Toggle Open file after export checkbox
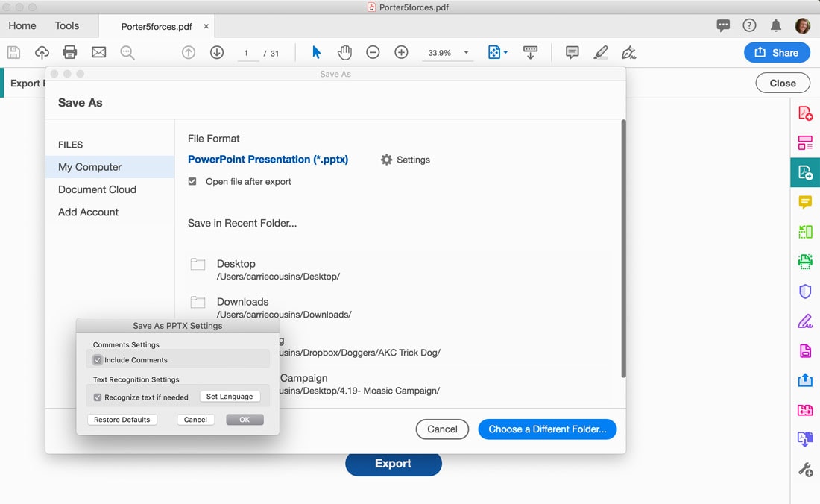820x504 pixels. pos(192,181)
